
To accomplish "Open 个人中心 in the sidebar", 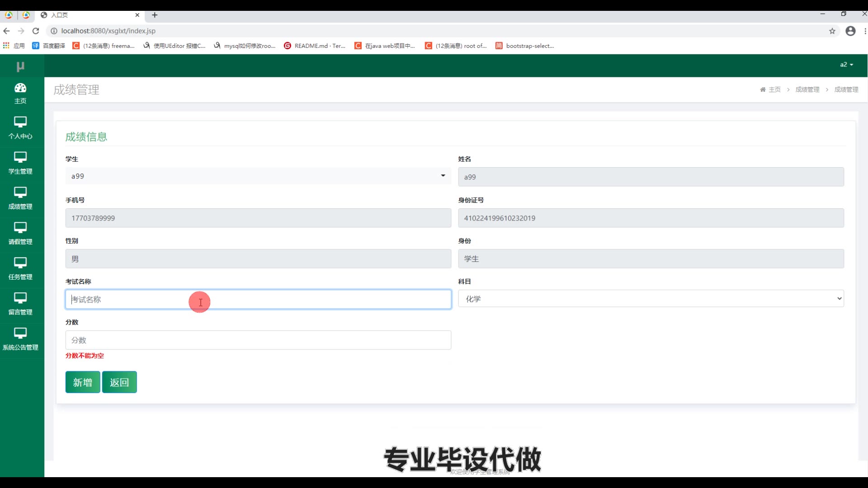I will coord(20,128).
